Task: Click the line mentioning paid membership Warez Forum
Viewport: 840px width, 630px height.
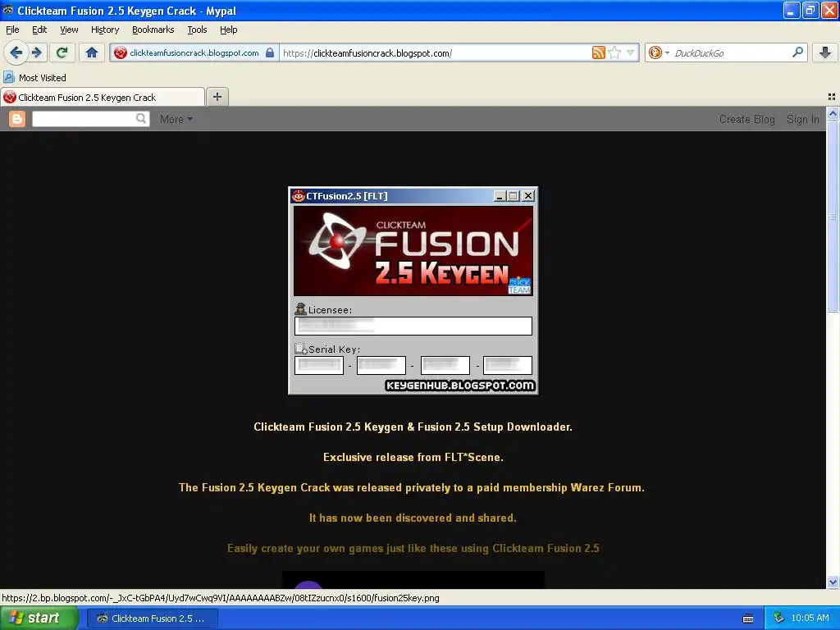Action: (412, 487)
